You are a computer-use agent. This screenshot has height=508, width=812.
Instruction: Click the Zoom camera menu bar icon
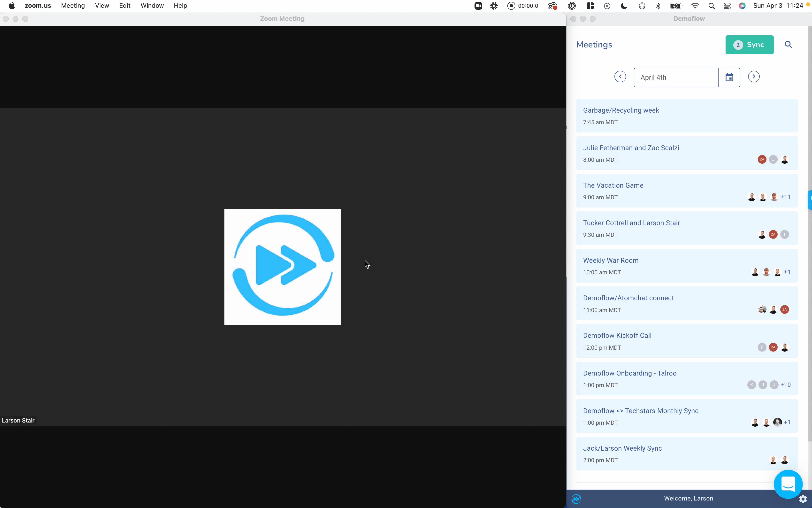click(478, 6)
